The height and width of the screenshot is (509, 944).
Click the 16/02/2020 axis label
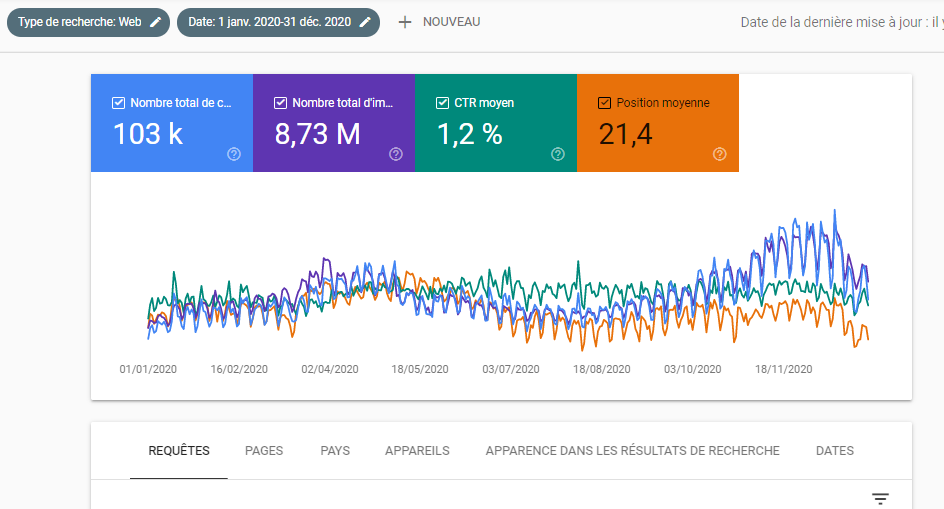pyautogui.click(x=239, y=369)
